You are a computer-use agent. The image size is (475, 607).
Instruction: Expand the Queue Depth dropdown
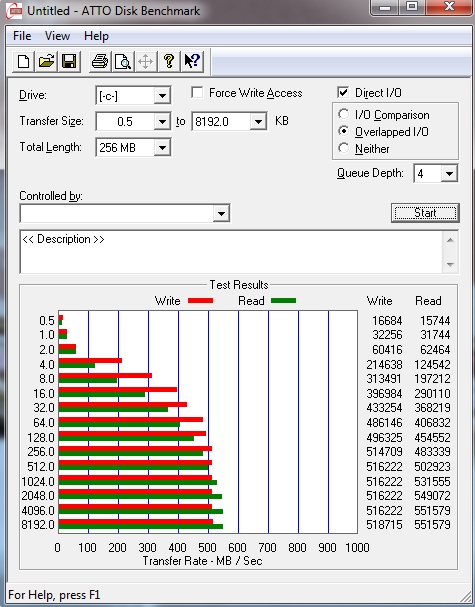[x=449, y=173]
